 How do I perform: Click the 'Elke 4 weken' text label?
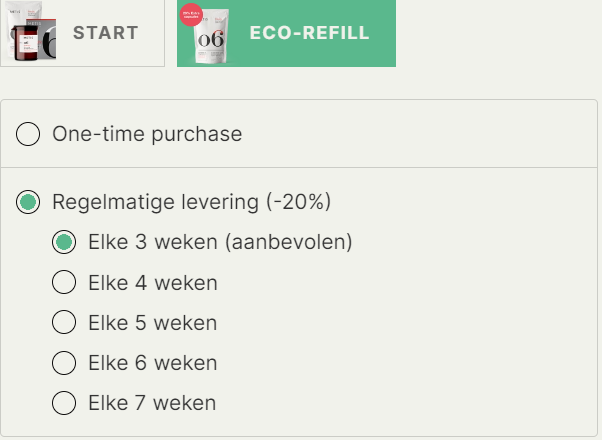coord(153,283)
